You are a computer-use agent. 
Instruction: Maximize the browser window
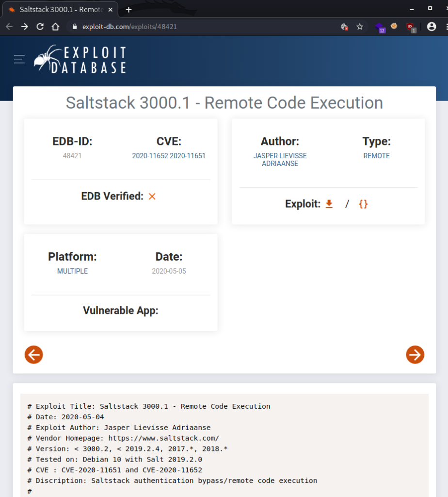430,9
